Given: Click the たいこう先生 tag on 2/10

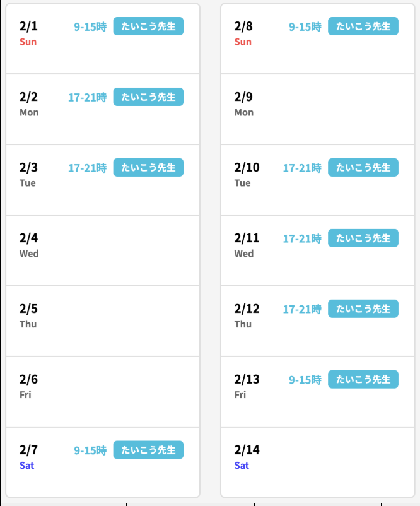Looking at the screenshot, I should click(363, 168).
